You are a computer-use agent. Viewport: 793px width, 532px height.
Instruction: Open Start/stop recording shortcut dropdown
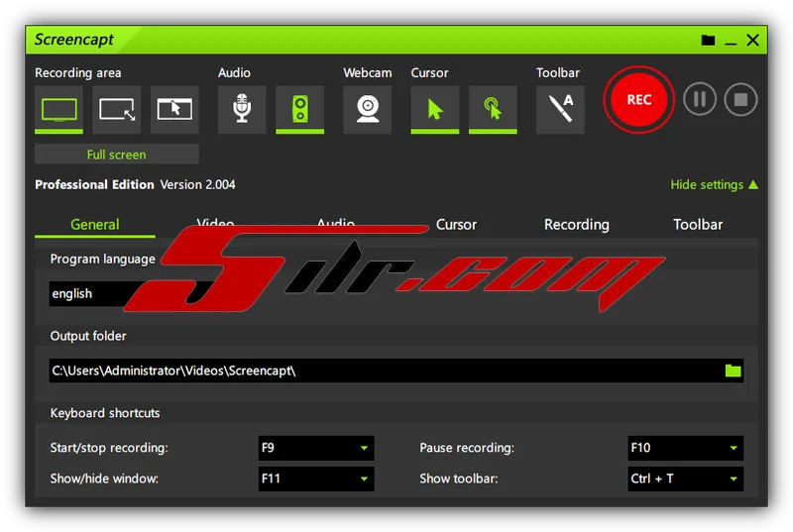[316, 448]
